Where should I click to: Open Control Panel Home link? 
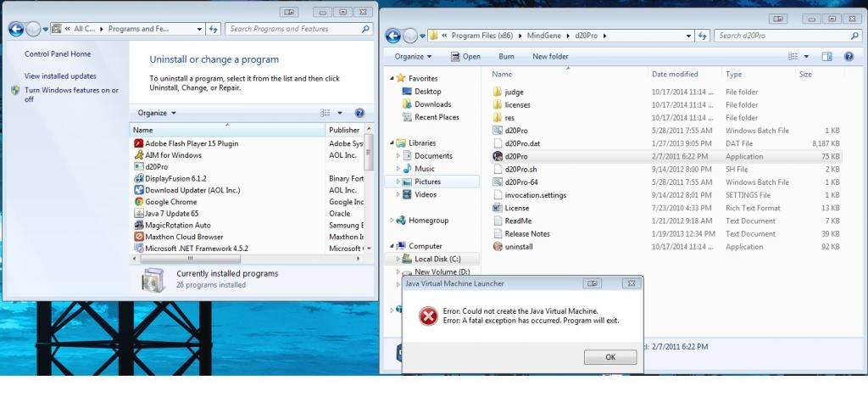58,53
